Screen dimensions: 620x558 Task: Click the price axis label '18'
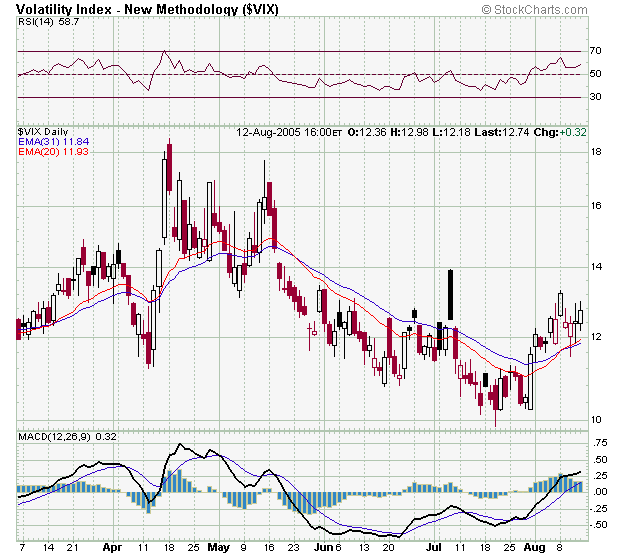[x=596, y=151]
